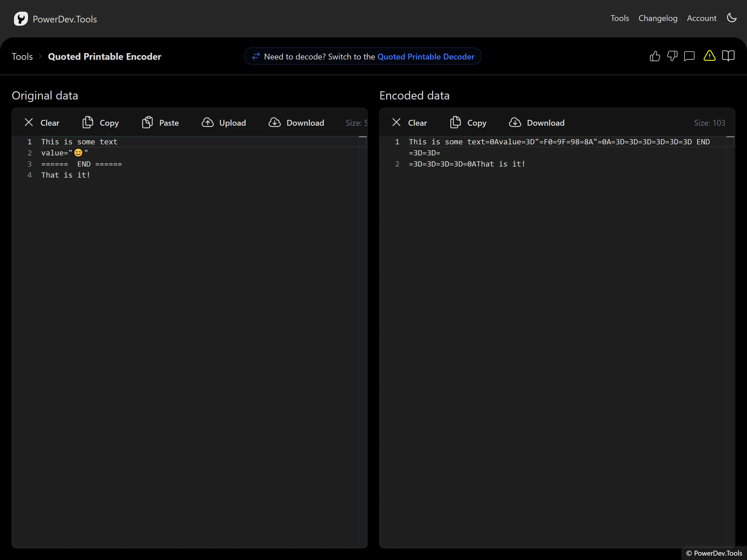Screen dimensions: 747x560
Task: Open the feedback comment icon
Action: (x=689, y=56)
